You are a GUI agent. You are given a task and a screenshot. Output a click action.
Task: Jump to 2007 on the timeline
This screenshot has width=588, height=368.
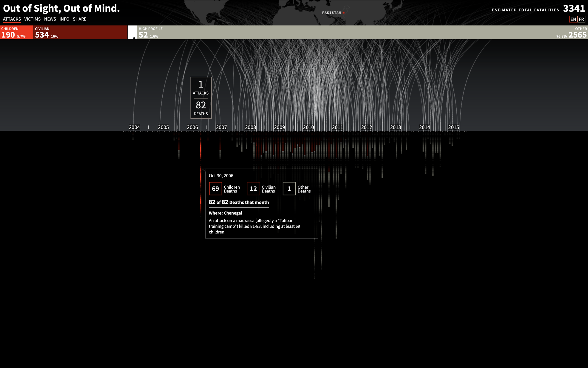(221, 127)
